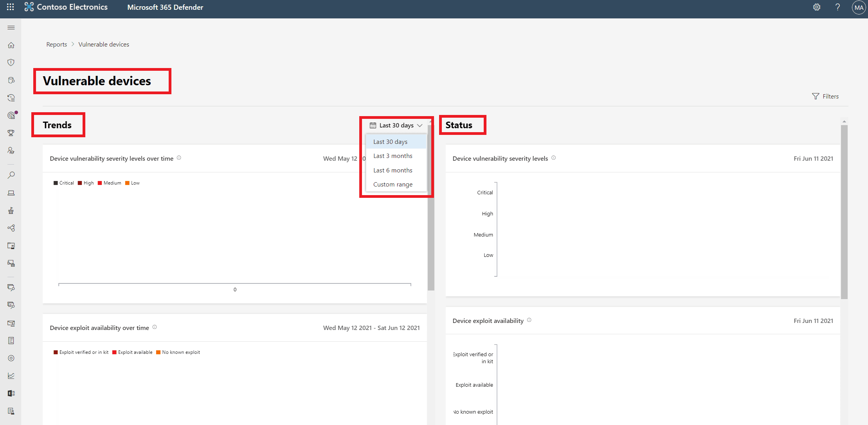Click the Search magnifier sidebar icon

[11, 175]
